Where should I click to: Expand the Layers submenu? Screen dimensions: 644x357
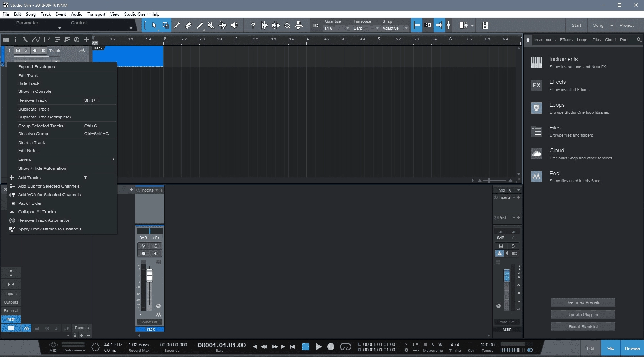click(62, 159)
